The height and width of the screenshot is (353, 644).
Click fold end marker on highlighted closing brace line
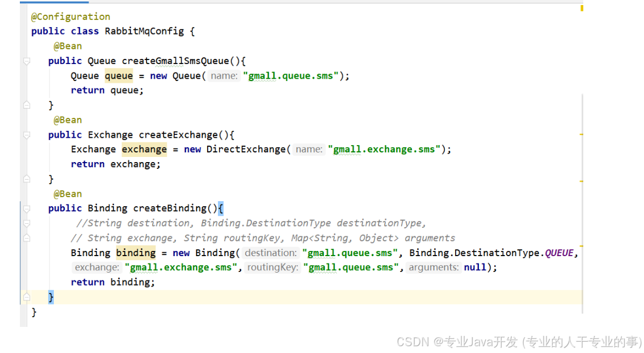click(27, 297)
